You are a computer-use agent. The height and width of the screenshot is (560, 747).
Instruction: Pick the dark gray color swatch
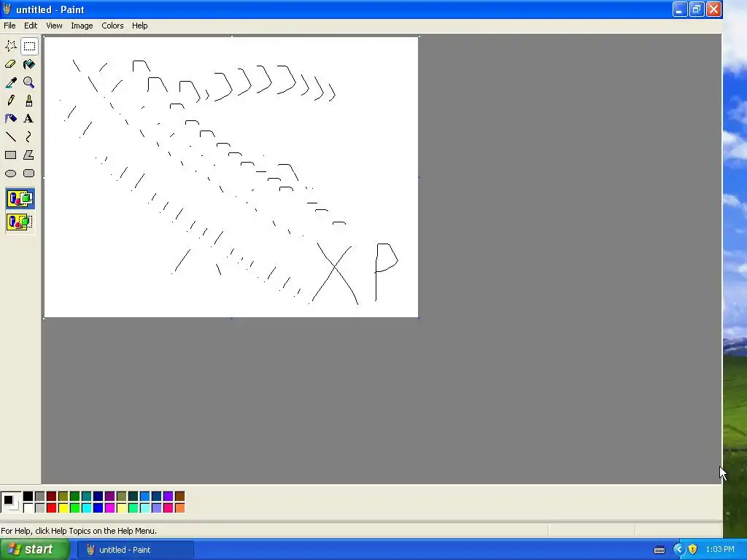39,497
